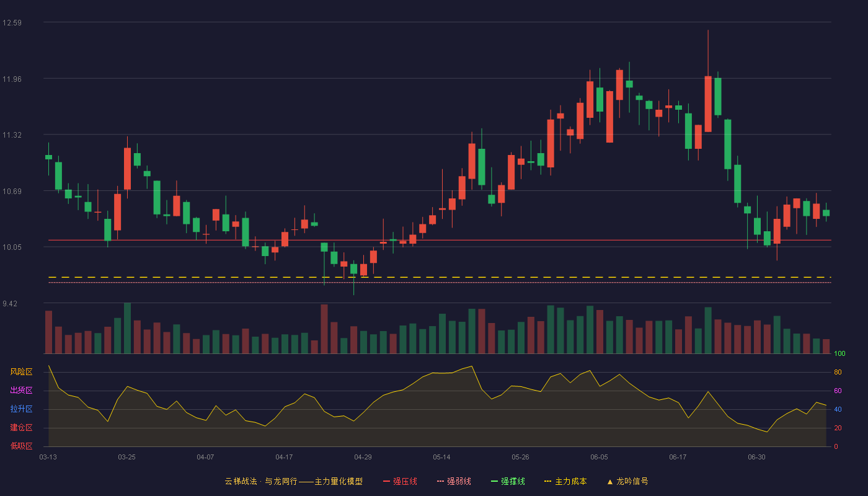Click the 05-14 date label
Screen dimensions: 868x496
(441, 457)
